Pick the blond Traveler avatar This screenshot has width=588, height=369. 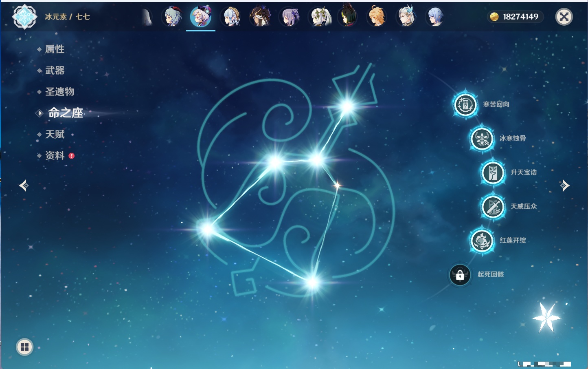click(377, 17)
